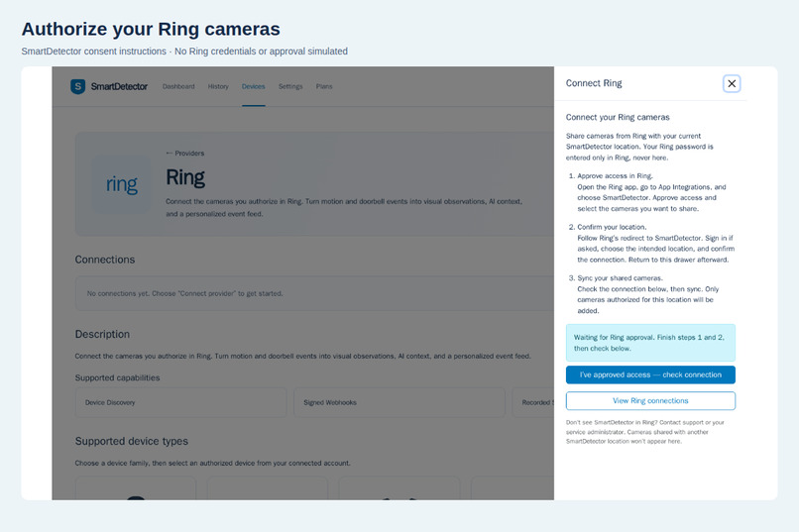Click the Connections section heading
The width and height of the screenshot is (799, 532).
(x=105, y=260)
